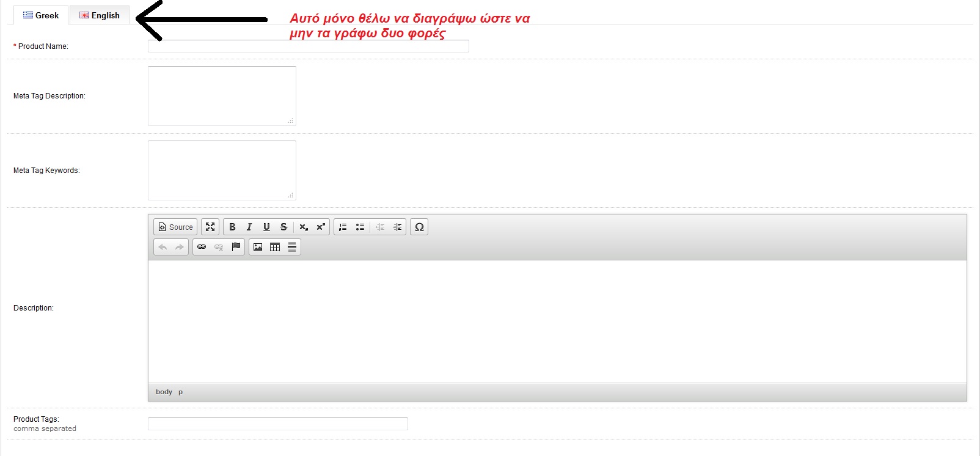
Task: Apply Strikethrough formatting
Action: [283, 227]
